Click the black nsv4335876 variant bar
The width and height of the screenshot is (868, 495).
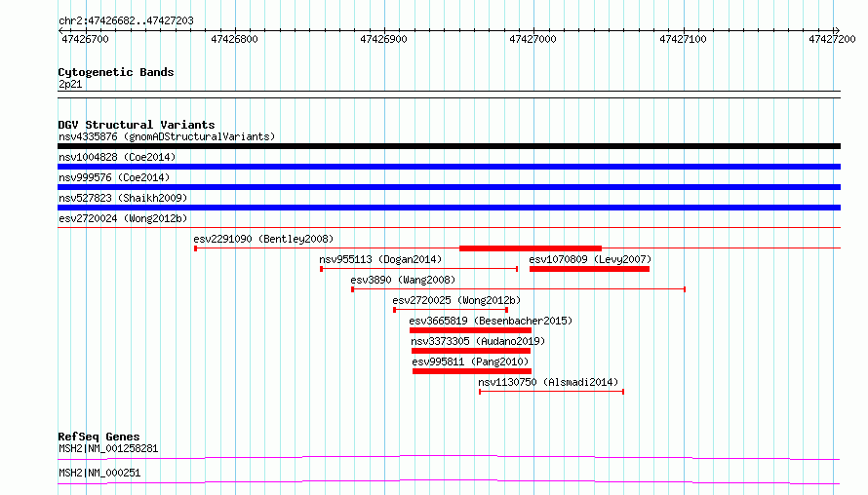(449, 146)
